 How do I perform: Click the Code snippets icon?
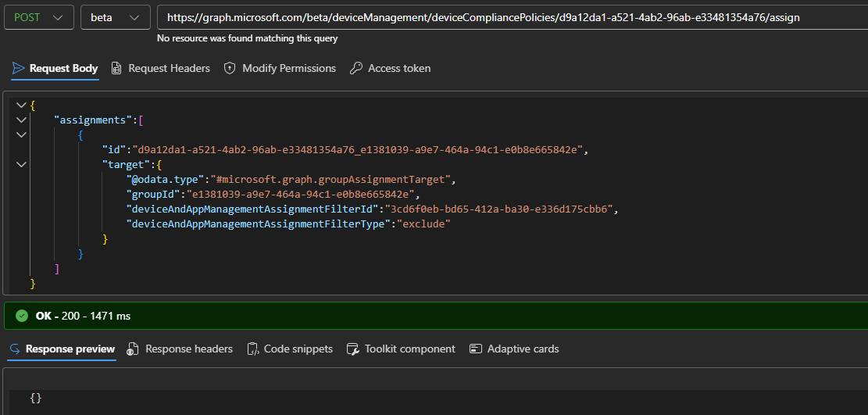[x=252, y=349]
